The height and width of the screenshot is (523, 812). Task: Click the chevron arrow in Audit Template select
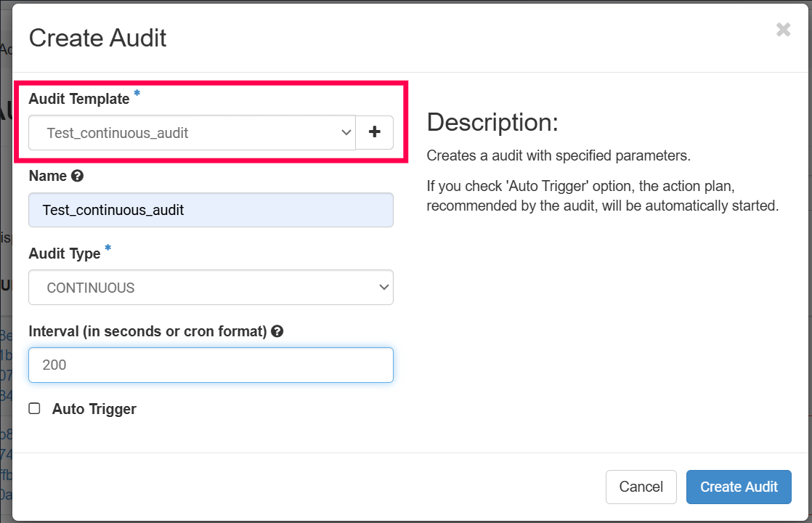point(345,132)
